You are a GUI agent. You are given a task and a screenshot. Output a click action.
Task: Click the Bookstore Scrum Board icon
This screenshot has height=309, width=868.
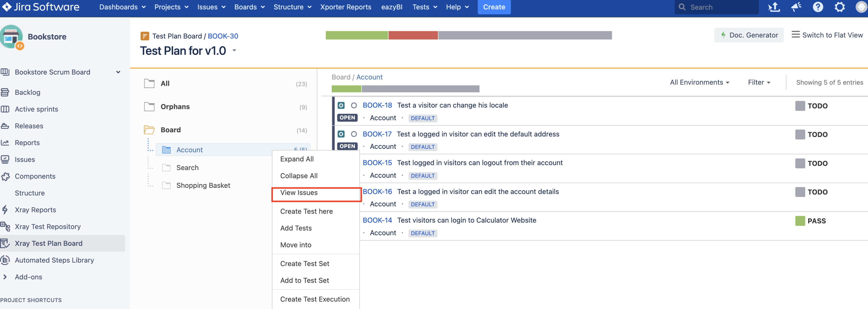click(5, 72)
